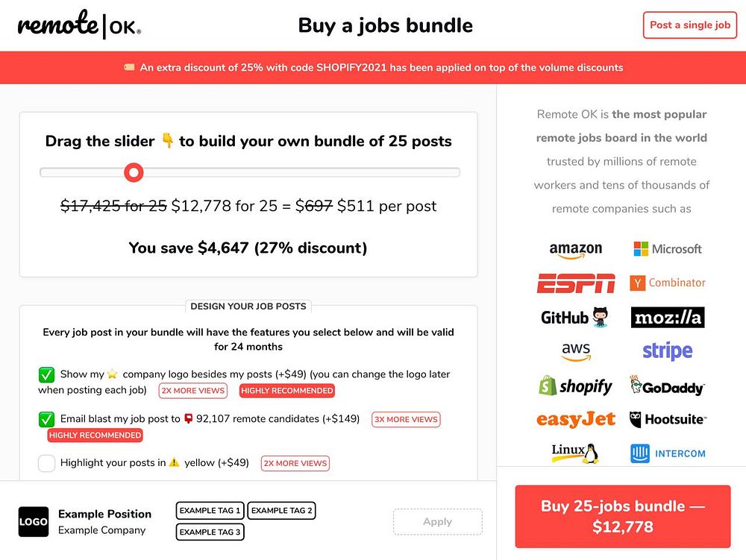The image size is (746, 560).
Task: Click the greyed-out Apply button
Action: point(437,522)
